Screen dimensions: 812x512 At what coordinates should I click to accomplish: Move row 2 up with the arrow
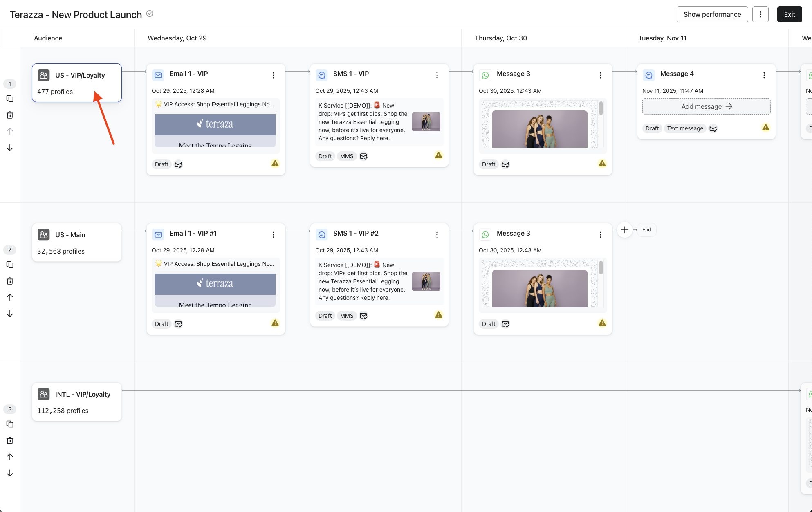[10, 297]
